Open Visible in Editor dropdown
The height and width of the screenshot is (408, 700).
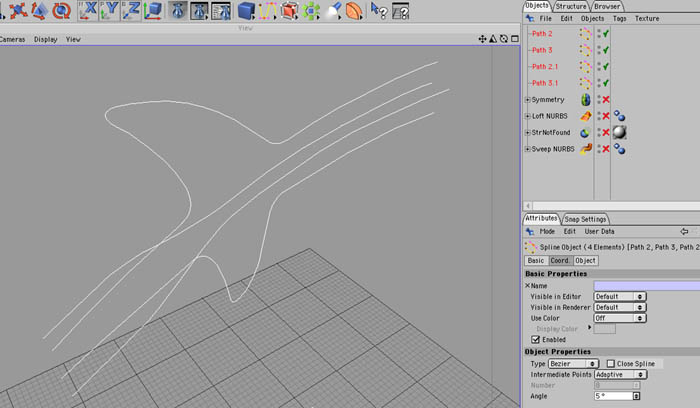click(x=620, y=297)
